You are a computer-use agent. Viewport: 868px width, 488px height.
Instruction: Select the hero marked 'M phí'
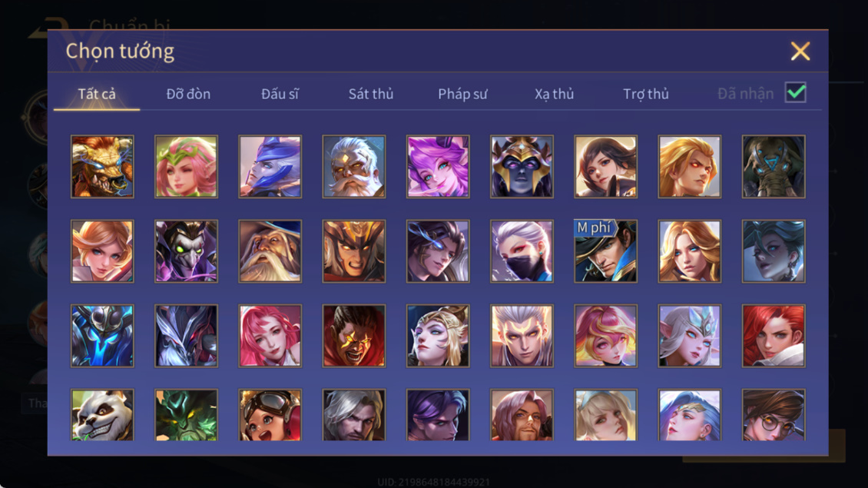coord(605,251)
